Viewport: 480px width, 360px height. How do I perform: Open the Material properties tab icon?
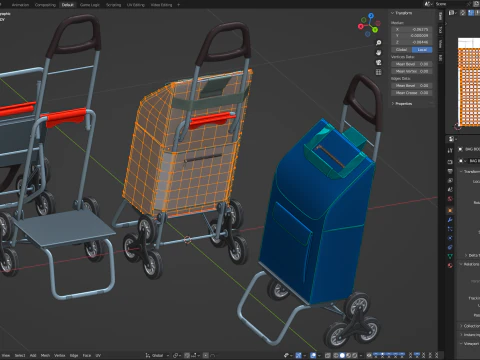[450, 265]
